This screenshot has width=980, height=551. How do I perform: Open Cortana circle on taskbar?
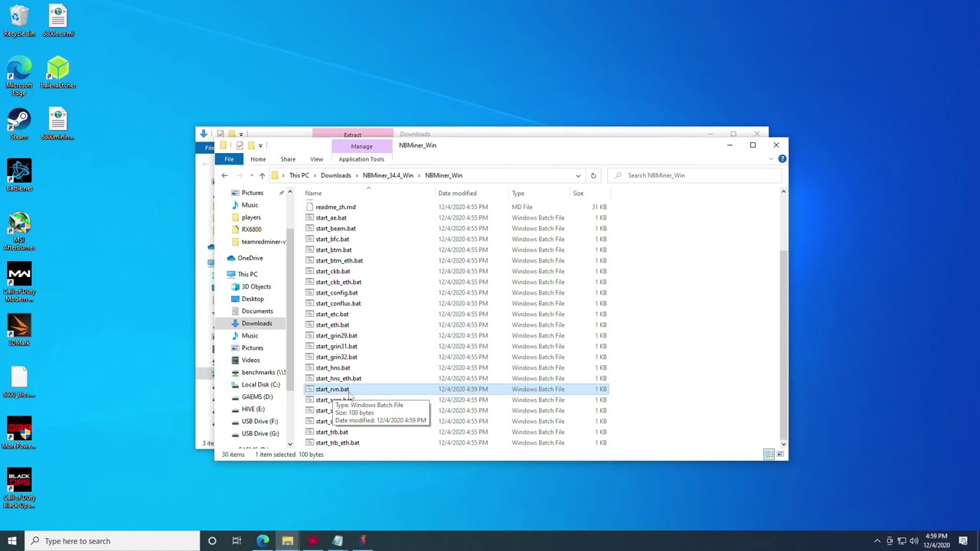(x=212, y=541)
